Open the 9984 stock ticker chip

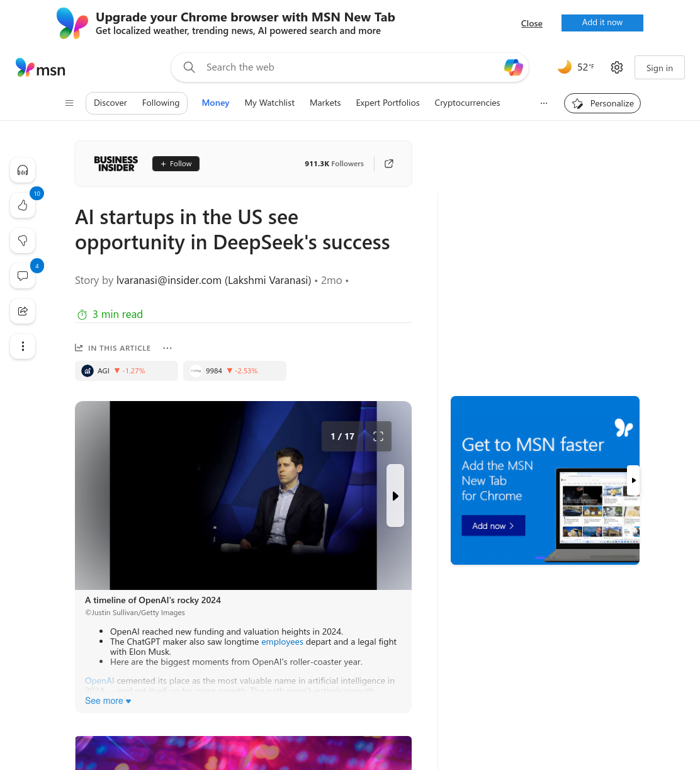coord(235,371)
